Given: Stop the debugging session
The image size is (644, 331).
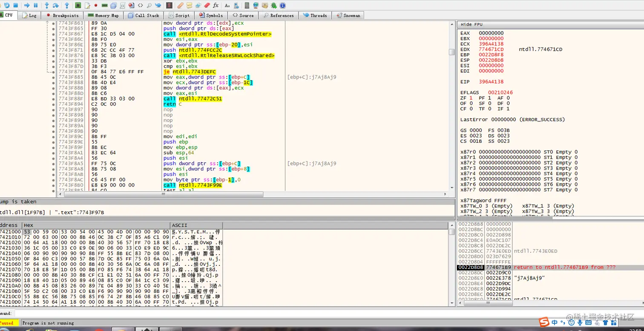Looking at the screenshot, I should click(x=16, y=5).
